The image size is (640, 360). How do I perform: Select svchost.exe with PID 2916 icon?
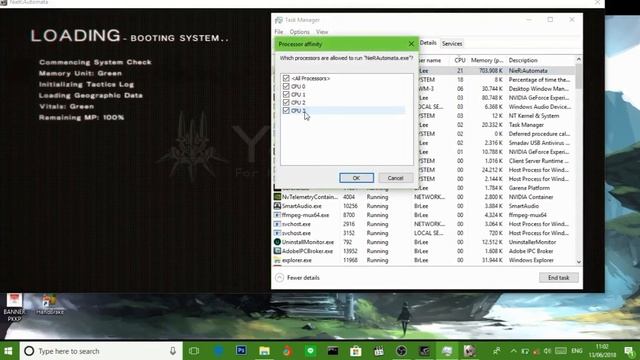point(277,224)
